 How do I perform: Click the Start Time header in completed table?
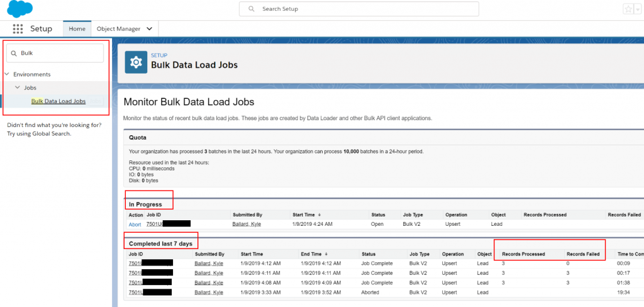coord(252,254)
